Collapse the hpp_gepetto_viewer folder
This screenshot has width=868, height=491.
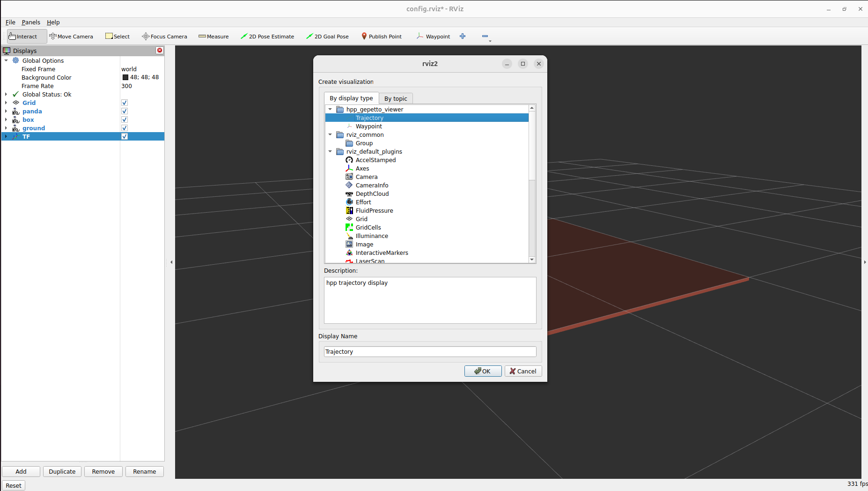pyautogui.click(x=330, y=109)
